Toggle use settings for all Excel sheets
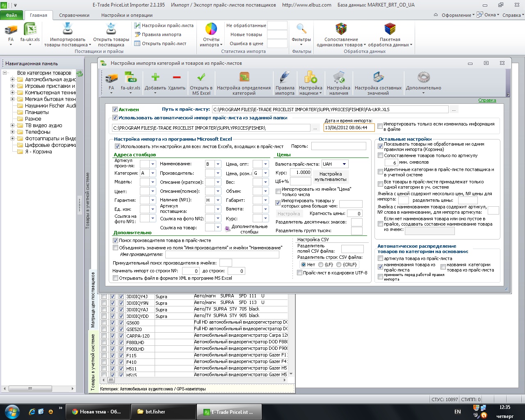The height and width of the screenshot is (420, 525). point(117,146)
